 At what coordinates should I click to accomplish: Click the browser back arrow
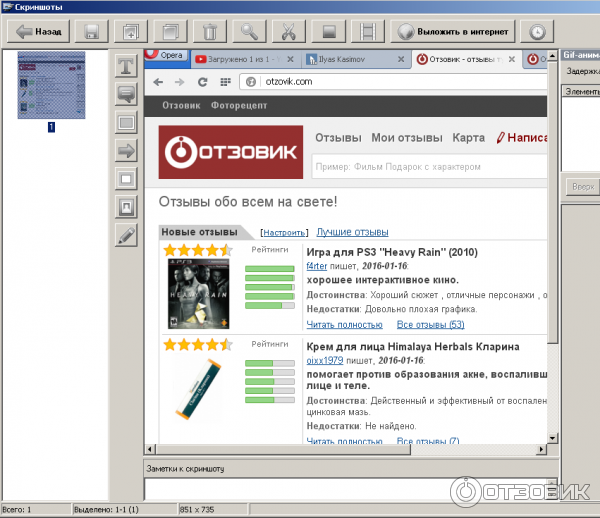point(158,82)
